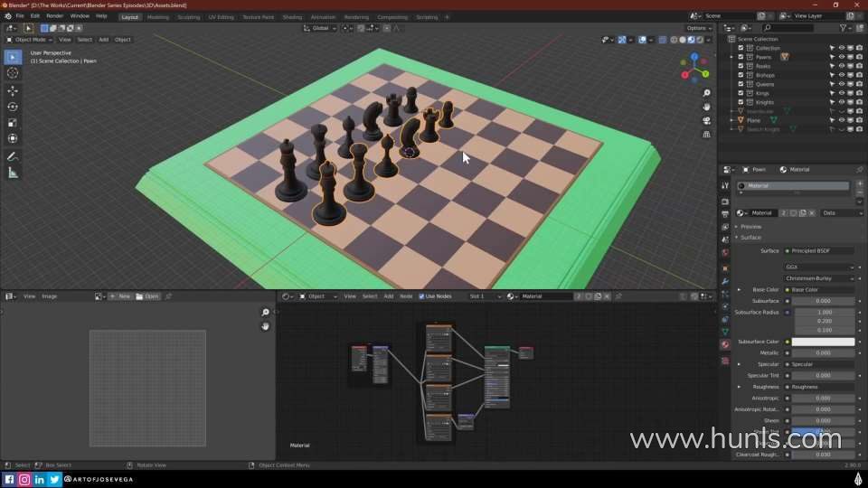This screenshot has height=488, width=868.
Task: Open the Global transform orientation dropdown
Action: [x=320, y=28]
